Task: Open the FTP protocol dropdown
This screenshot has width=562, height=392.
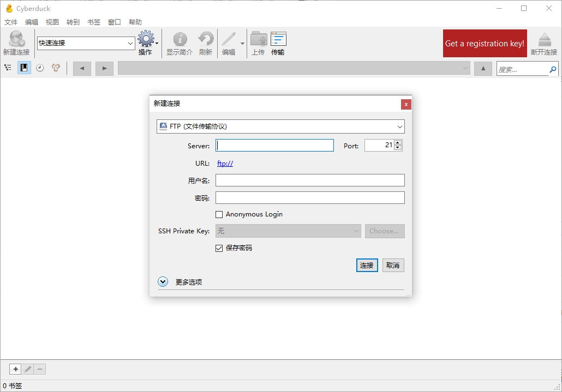Action: [280, 126]
